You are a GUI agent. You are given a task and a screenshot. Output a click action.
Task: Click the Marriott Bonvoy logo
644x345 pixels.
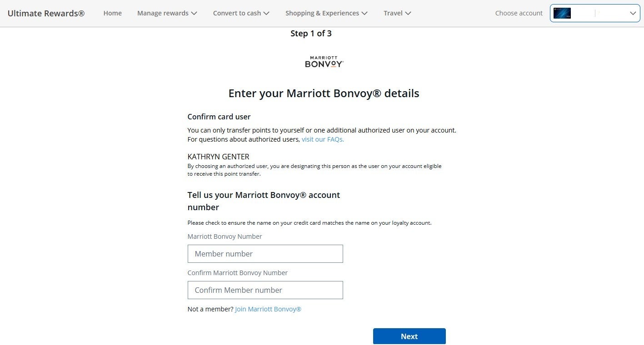tap(324, 61)
